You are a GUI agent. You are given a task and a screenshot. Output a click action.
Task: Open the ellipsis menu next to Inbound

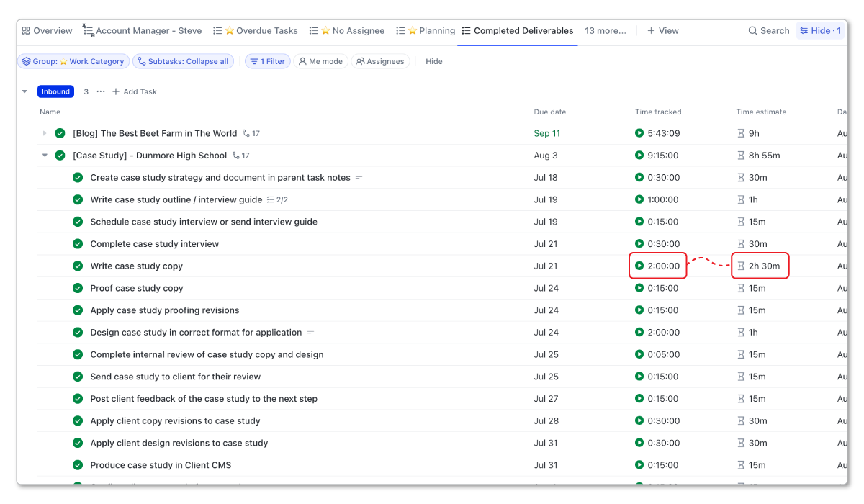tap(100, 91)
